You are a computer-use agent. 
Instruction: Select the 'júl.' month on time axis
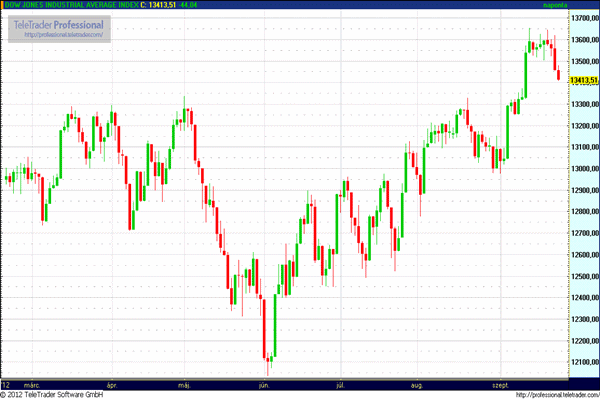pyautogui.click(x=342, y=384)
